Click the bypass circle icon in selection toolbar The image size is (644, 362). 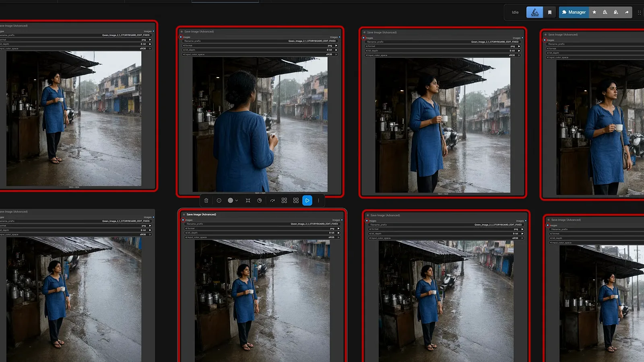(260, 200)
